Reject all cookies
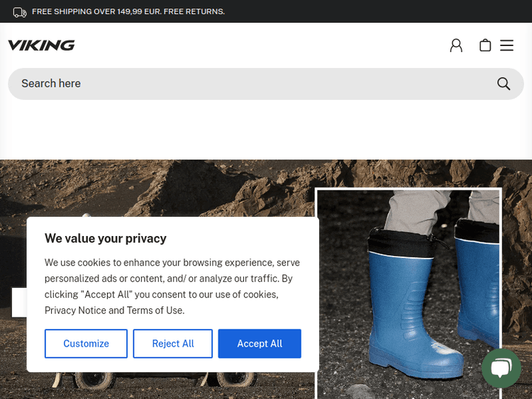 (x=172, y=344)
